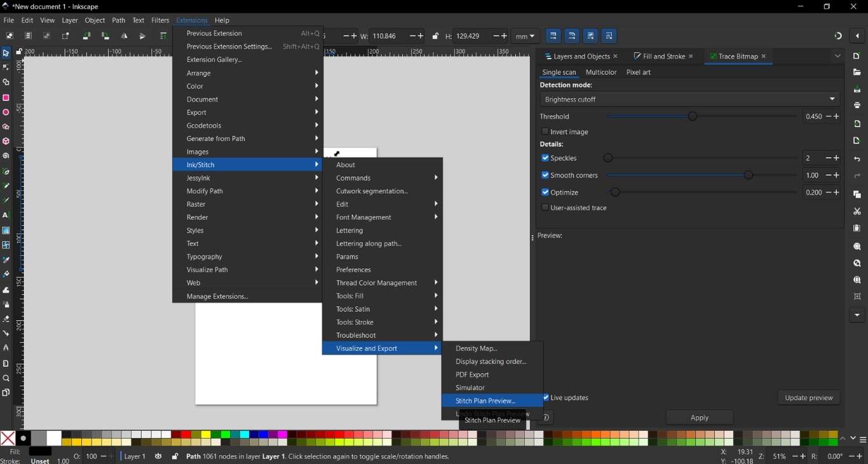The width and height of the screenshot is (868, 464).
Task: Click the Apply button
Action: coord(700,418)
